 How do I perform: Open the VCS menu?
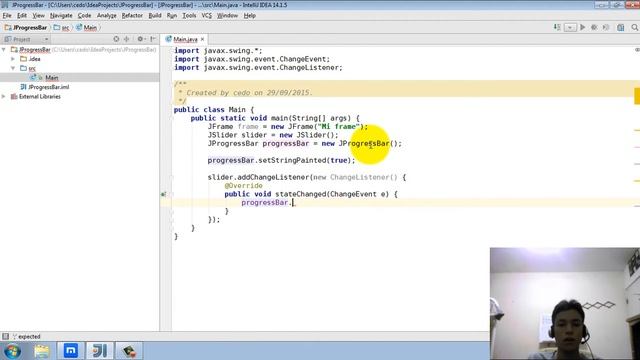(207, 16)
